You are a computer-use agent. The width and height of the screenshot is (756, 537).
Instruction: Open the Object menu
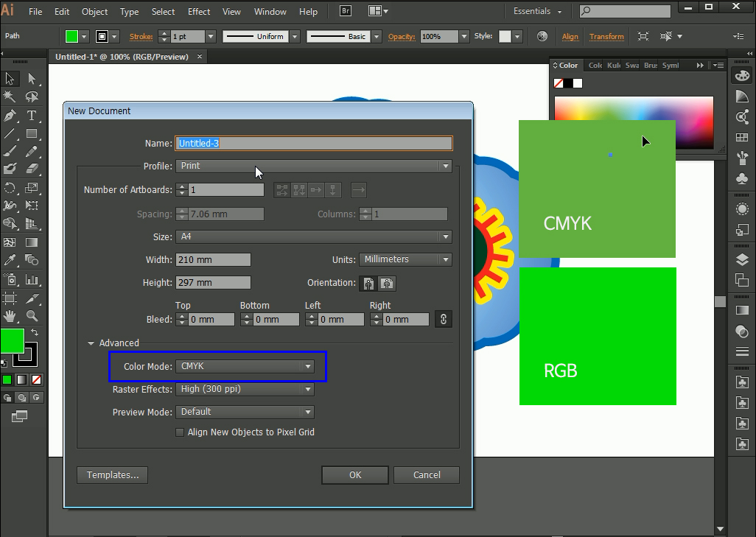pos(94,12)
